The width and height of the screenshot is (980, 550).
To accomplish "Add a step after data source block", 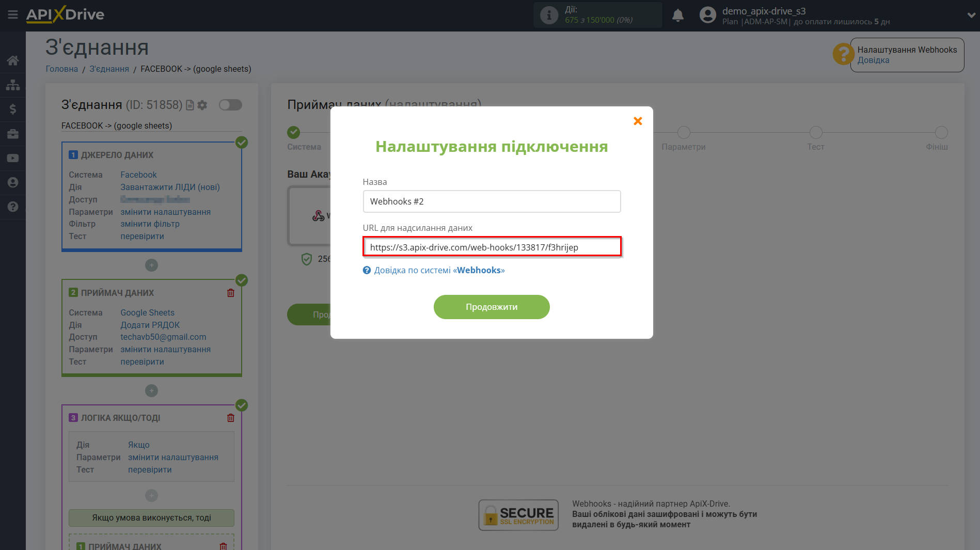I will [x=151, y=265].
